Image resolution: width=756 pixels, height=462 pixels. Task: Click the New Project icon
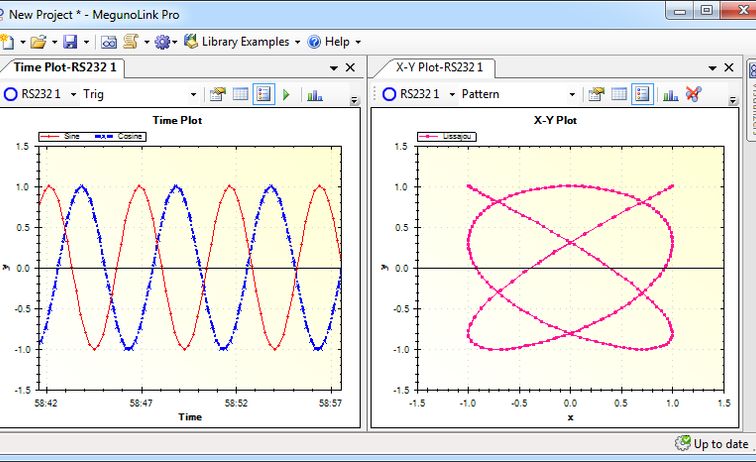[7, 42]
